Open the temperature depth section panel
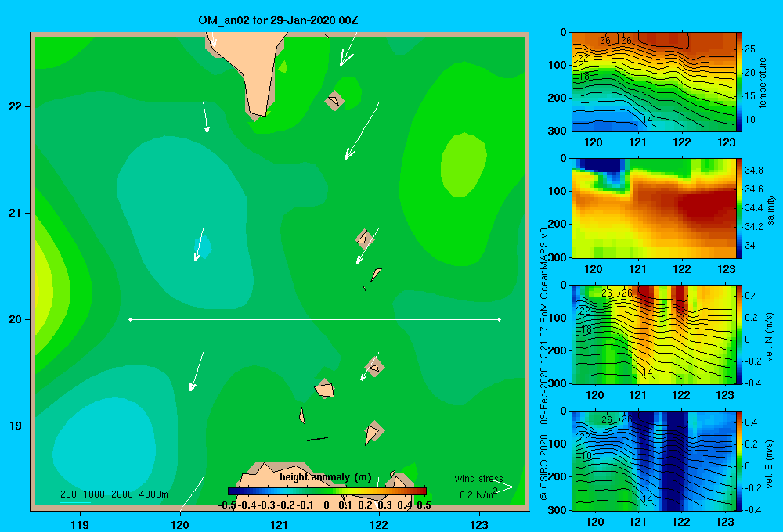Viewport: 783px width, 532px height. coord(653,82)
